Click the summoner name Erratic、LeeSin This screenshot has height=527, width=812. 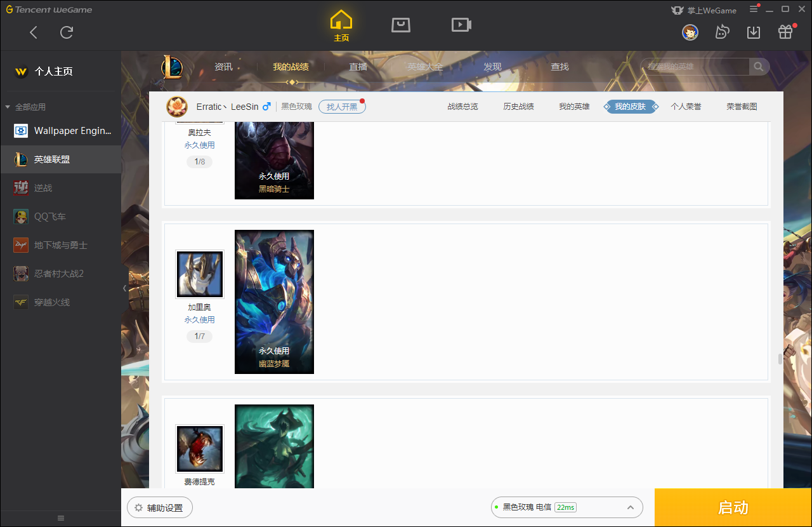click(227, 107)
